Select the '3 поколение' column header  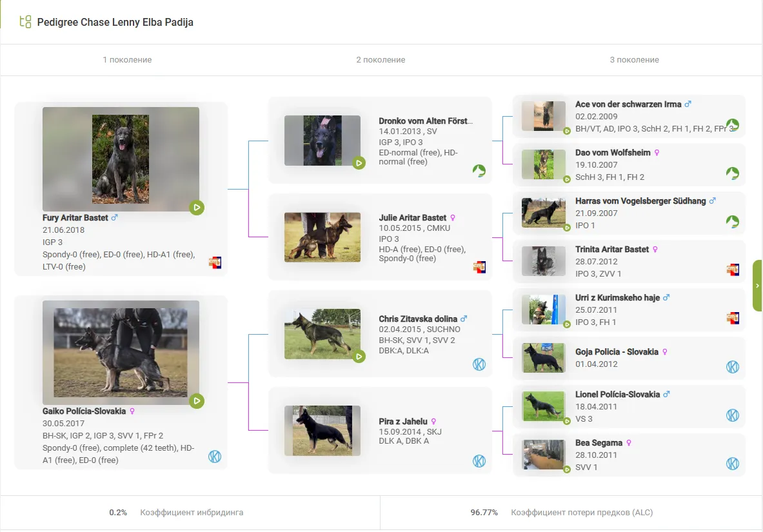[634, 60]
